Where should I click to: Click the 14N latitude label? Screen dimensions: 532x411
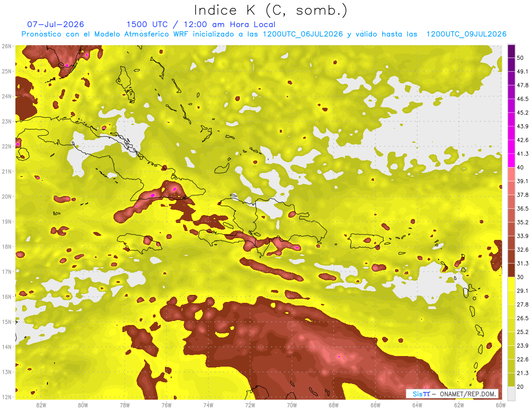coord(7,347)
